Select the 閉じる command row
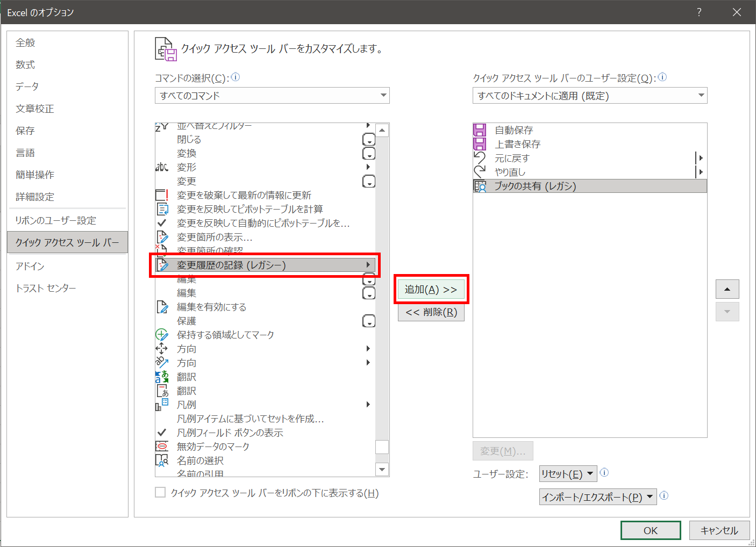This screenshot has height=547, width=756. click(x=266, y=139)
